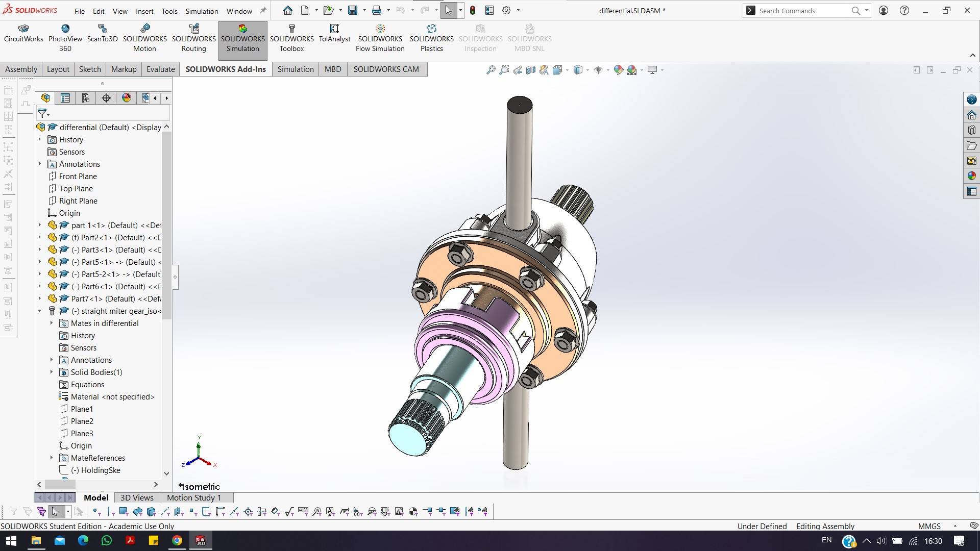980x551 pixels.
Task: Click the user login account icon
Action: click(884, 10)
